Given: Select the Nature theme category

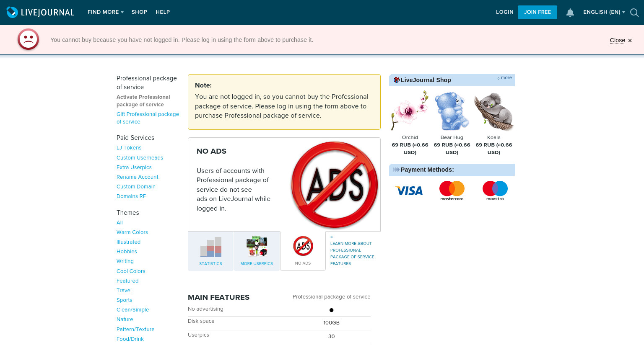Looking at the screenshot, I should point(125,319).
